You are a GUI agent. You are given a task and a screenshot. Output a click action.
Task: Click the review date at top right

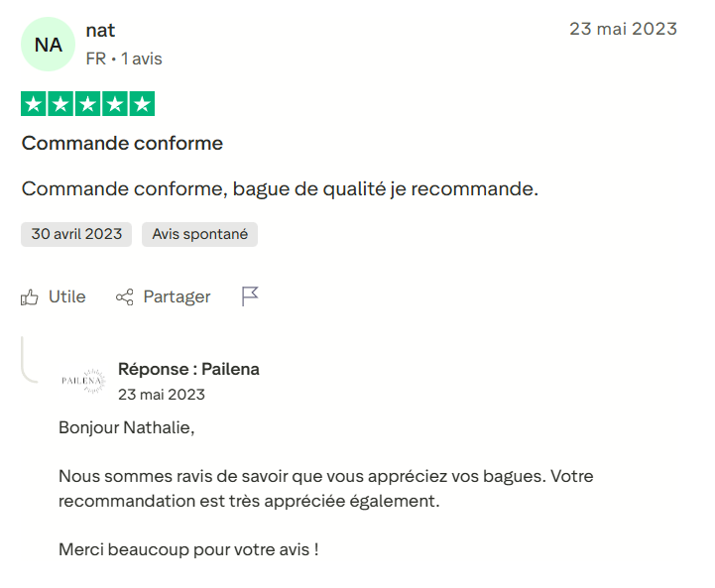[x=623, y=29]
